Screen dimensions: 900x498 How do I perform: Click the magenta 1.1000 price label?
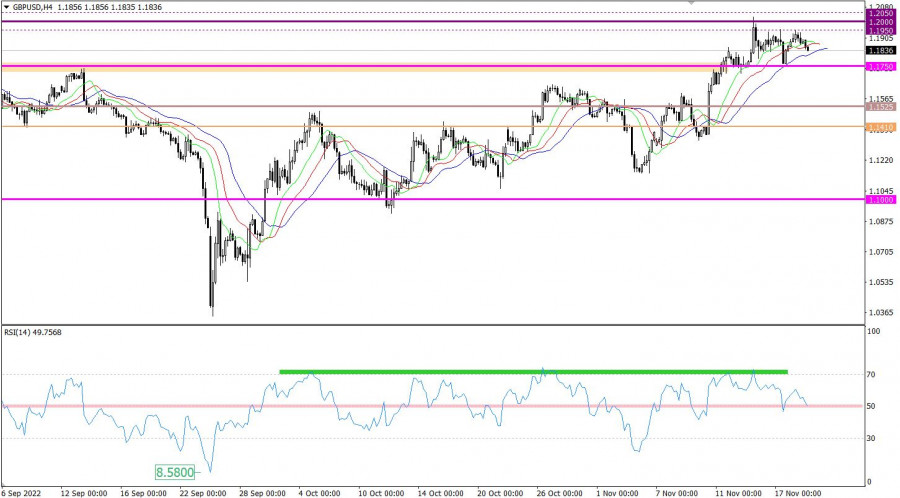pos(881,200)
